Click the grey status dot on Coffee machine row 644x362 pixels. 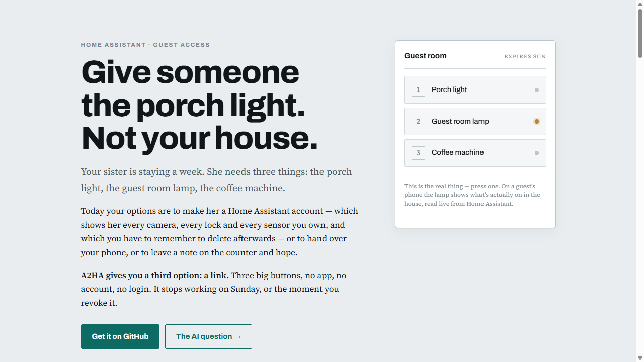coord(537,153)
